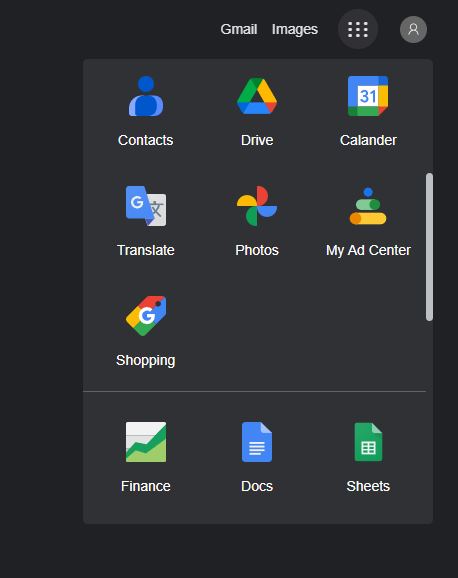This screenshot has width=458, height=578.
Task: Launch Google Photos pinwheel icon
Action: (x=257, y=206)
